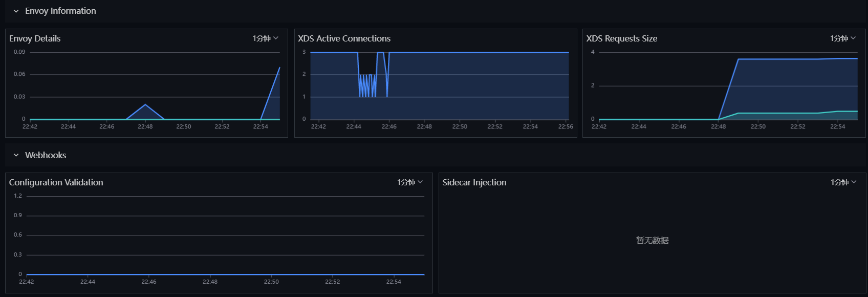Click the rising line at 22:54 in Envoy Details
Image resolution: width=868 pixels, height=297 pixels.
tap(270, 93)
